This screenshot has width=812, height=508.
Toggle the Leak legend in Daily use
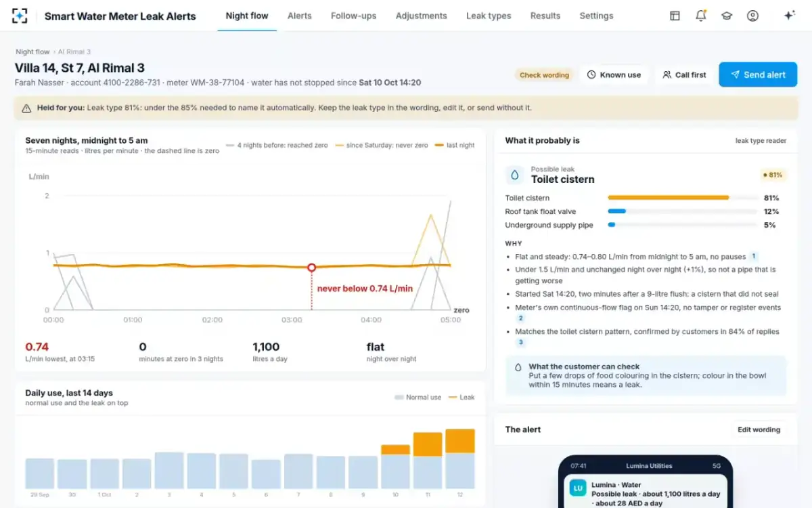(x=461, y=398)
